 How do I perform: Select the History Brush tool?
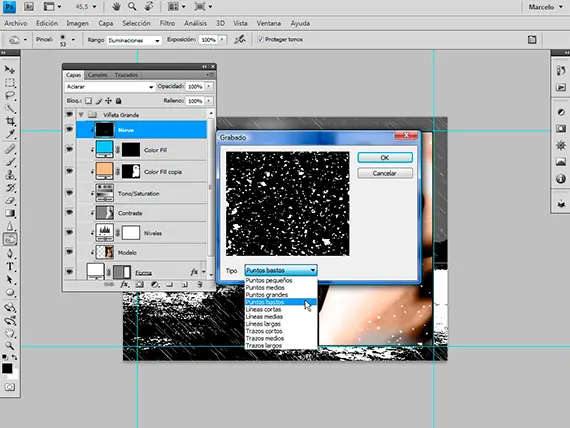(x=10, y=188)
